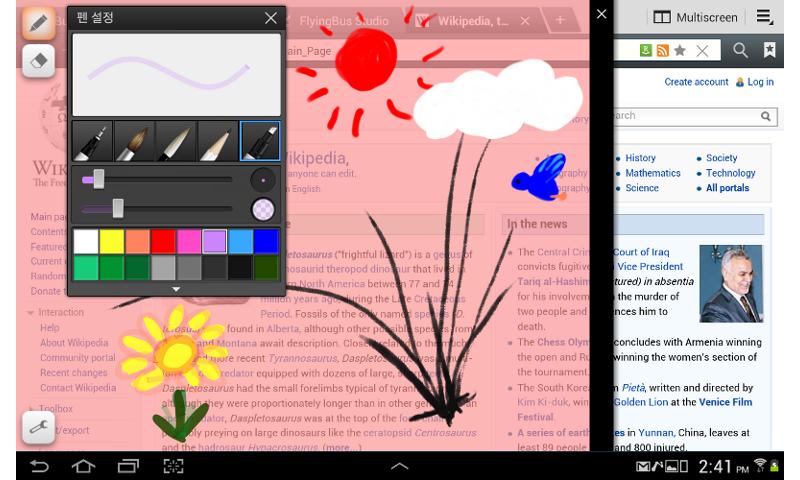Click the Wikipedia search magnifier button
This screenshot has width=800, height=480.
[x=766, y=116]
